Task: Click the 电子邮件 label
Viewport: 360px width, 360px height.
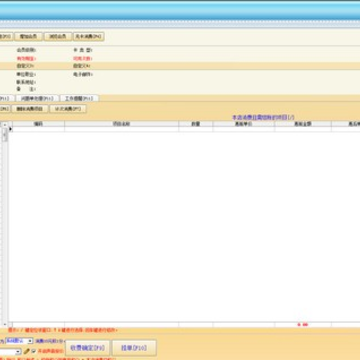Action: click(x=83, y=74)
